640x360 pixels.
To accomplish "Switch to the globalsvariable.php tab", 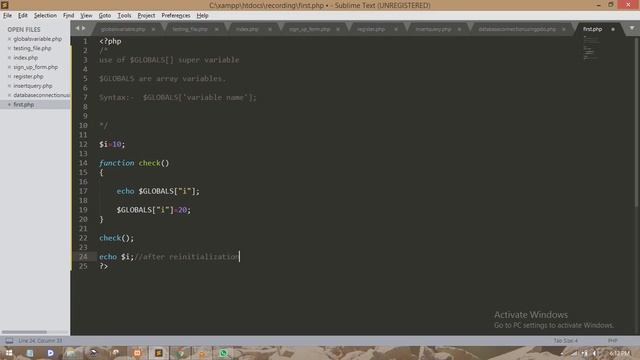I will [x=122, y=29].
